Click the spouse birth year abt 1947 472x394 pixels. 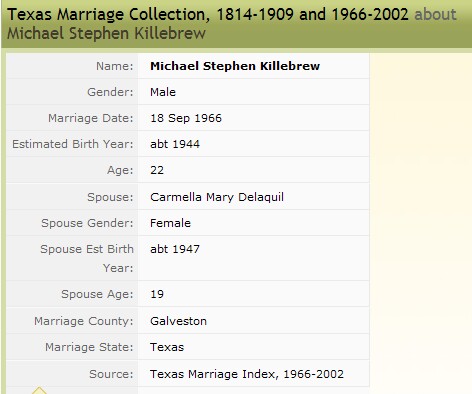175,249
